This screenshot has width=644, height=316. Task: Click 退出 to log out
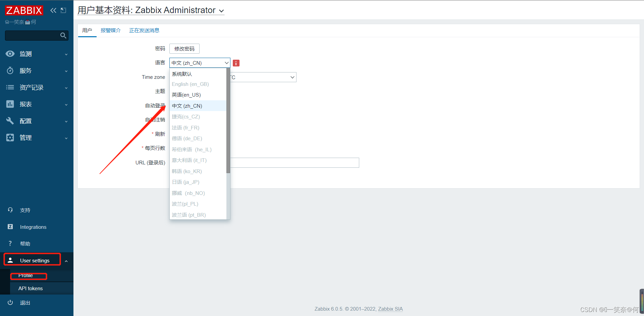tap(25, 303)
